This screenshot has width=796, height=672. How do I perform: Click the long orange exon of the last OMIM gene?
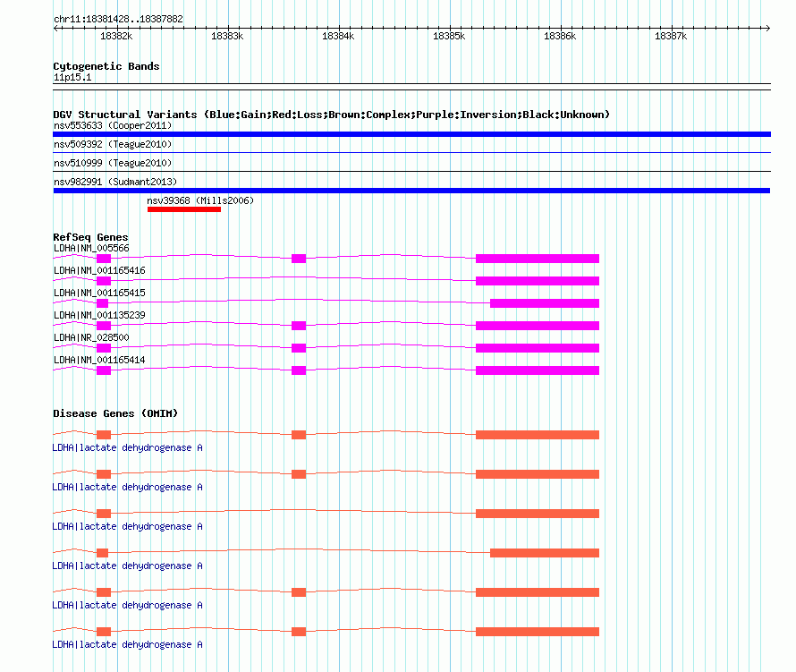click(x=538, y=632)
